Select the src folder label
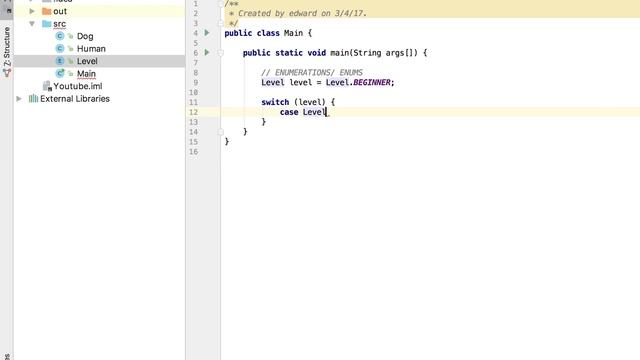Viewport: 640px width, 360px height. point(60,24)
